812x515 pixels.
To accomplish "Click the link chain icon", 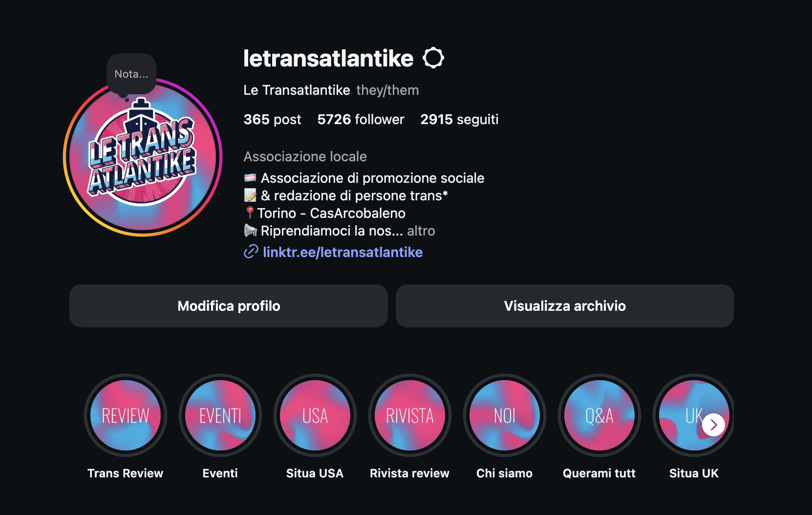I will [x=251, y=252].
